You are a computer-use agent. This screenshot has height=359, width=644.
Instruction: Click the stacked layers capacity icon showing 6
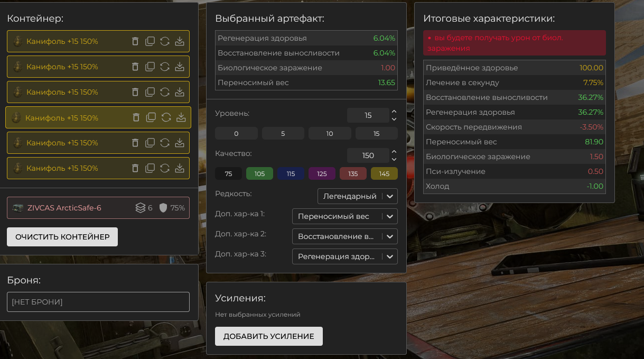pos(140,208)
